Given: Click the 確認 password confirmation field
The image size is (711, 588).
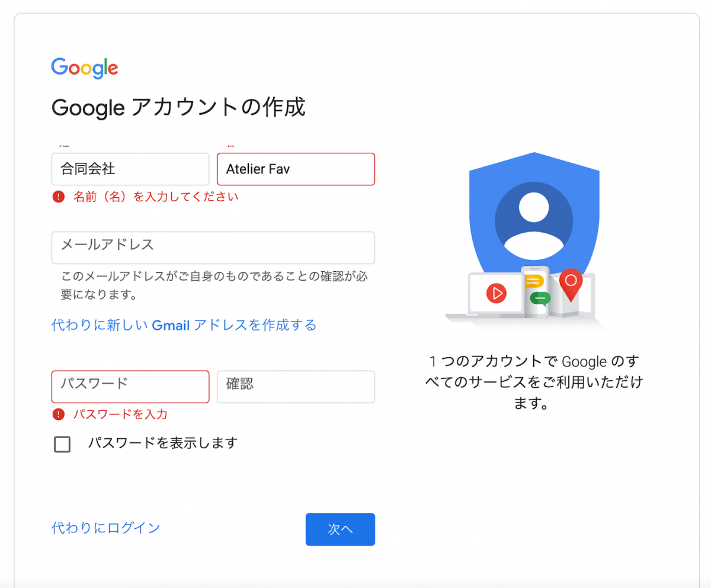Looking at the screenshot, I should [x=296, y=387].
